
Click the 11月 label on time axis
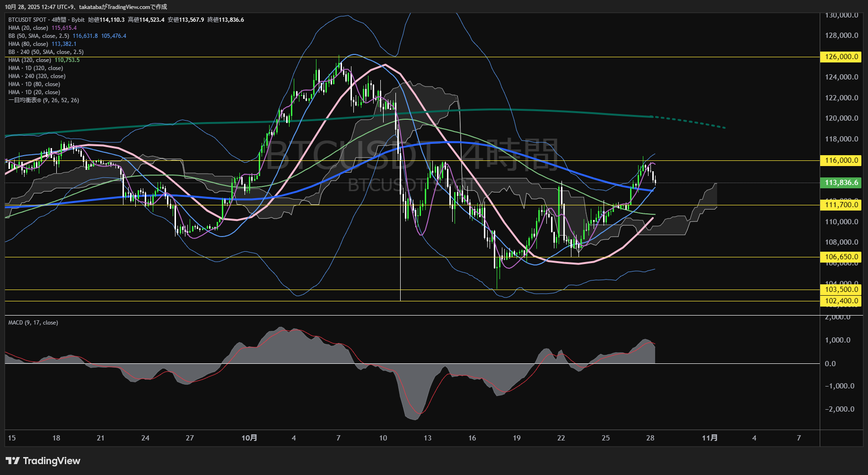710,438
